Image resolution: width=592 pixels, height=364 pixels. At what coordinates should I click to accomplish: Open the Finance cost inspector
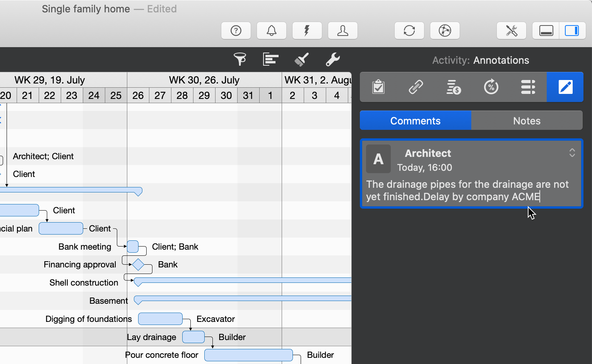pyautogui.click(x=453, y=87)
